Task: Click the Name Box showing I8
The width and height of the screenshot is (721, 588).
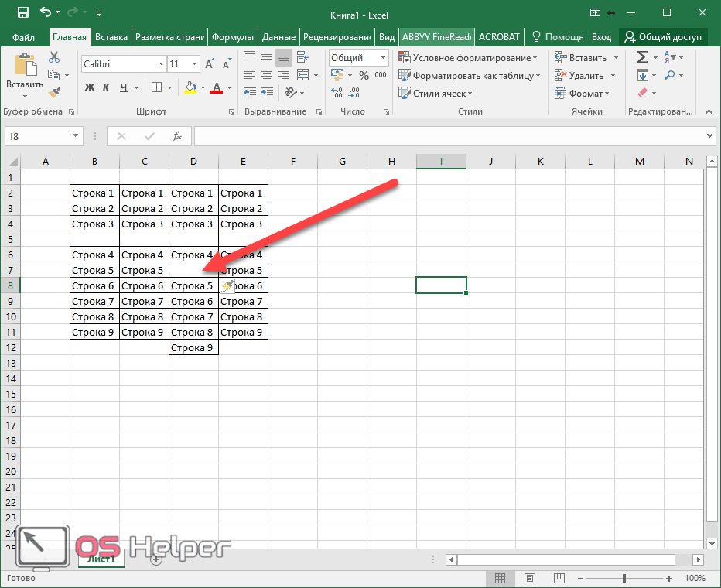Action: [43, 136]
